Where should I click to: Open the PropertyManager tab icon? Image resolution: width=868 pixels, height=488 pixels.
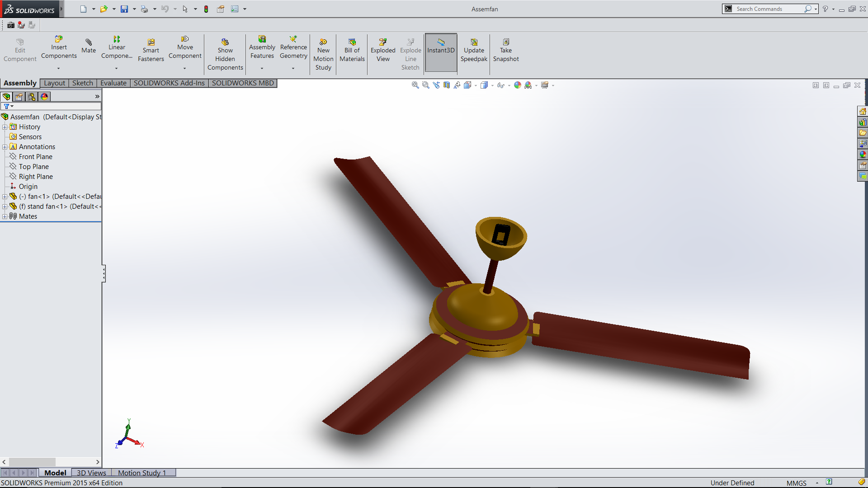click(x=19, y=97)
